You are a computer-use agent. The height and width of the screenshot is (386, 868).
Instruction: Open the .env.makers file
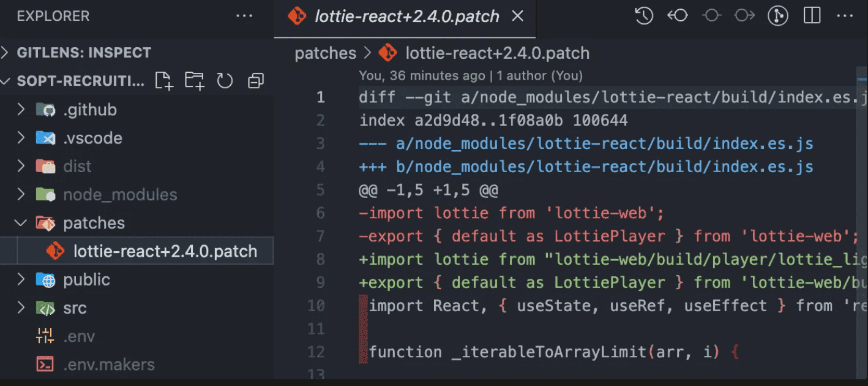tap(108, 365)
